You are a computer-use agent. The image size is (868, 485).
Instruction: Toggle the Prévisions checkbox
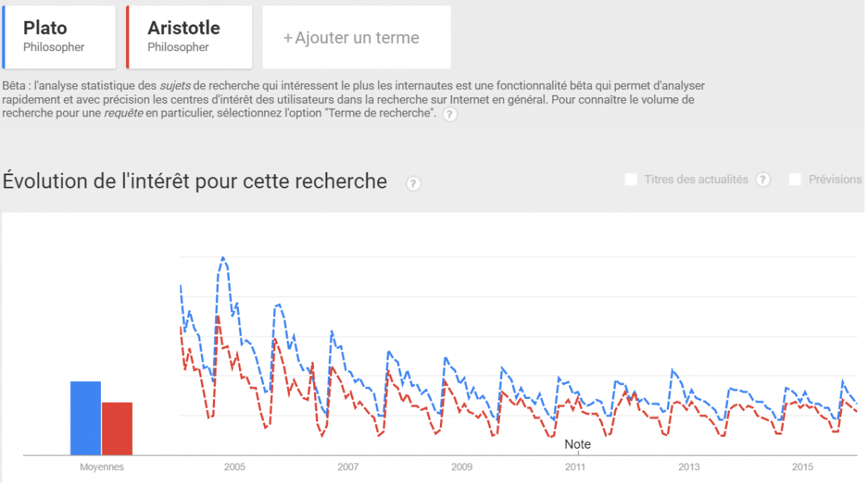point(795,179)
